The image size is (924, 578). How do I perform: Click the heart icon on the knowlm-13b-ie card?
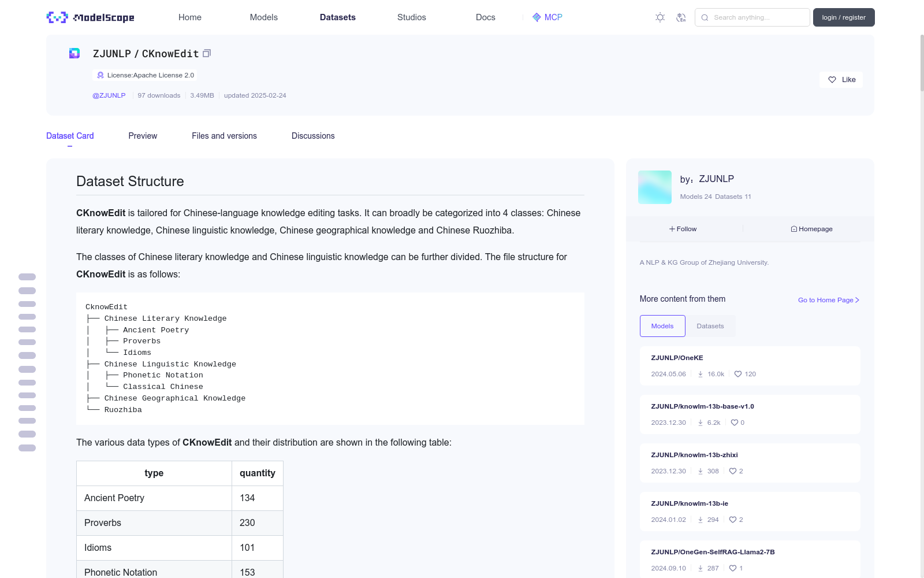click(x=733, y=520)
